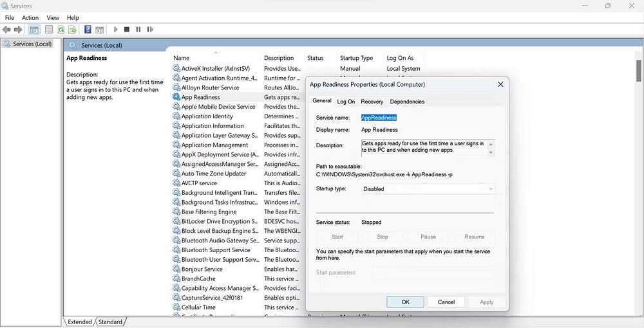The height and width of the screenshot is (328, 644).
Task: Toggle Show/Hide Console Tree toolbar icon
Action: coord(35,30)
